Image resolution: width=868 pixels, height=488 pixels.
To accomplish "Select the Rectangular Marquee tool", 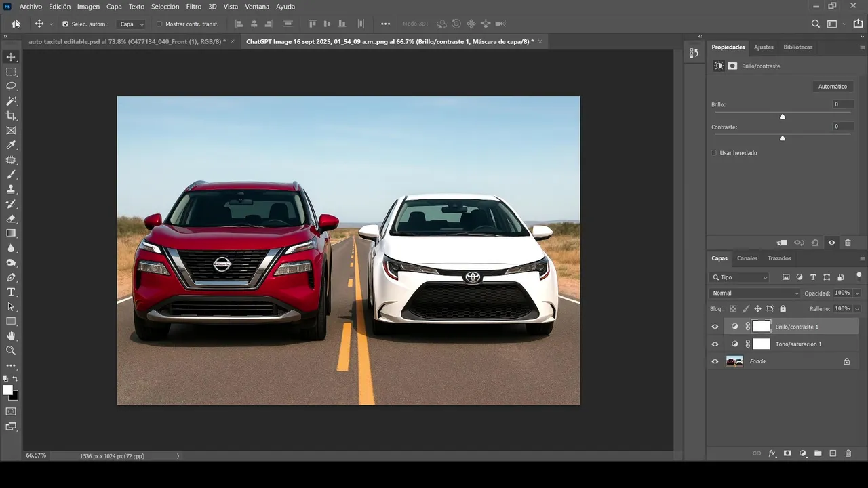I will [x=11, y=72].
